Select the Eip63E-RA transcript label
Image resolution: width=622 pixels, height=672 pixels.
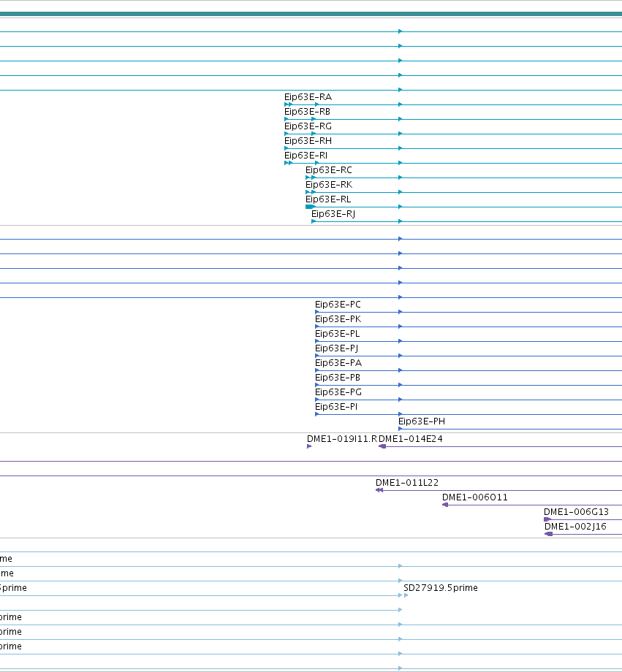tap(308, 97)
